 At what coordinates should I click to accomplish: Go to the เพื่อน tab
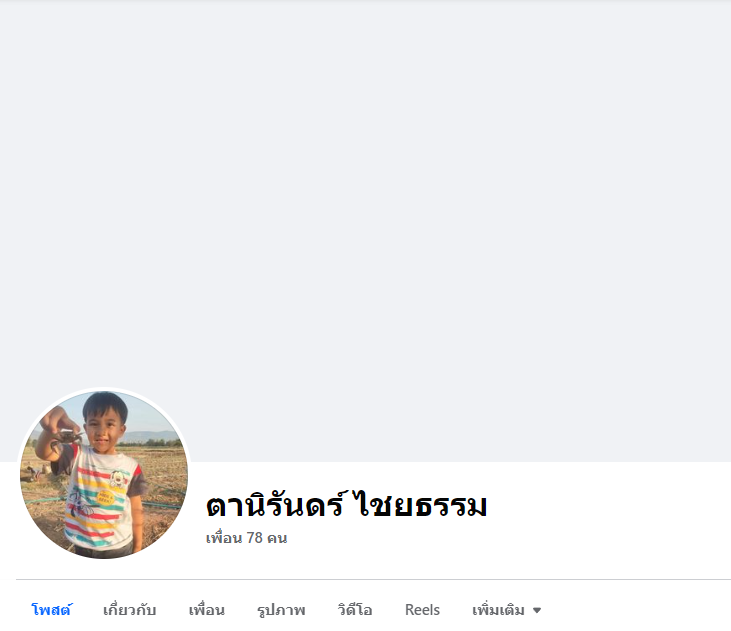(x=207, y=610)
